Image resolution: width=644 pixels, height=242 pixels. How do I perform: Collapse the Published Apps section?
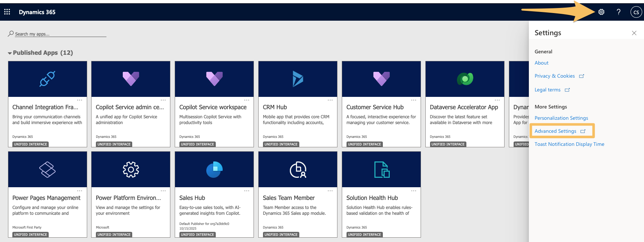(x=10, y=53)
